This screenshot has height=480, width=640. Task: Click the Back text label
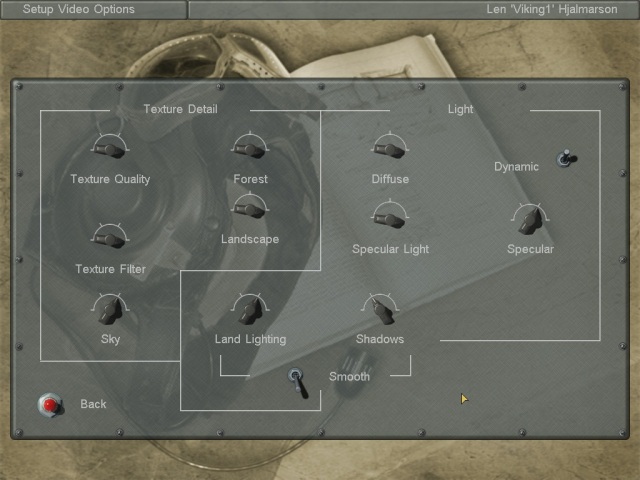coord(93,404)
